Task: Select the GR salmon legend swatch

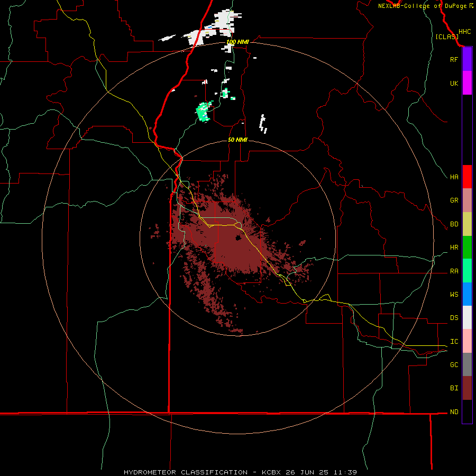Action: [467, 200]
